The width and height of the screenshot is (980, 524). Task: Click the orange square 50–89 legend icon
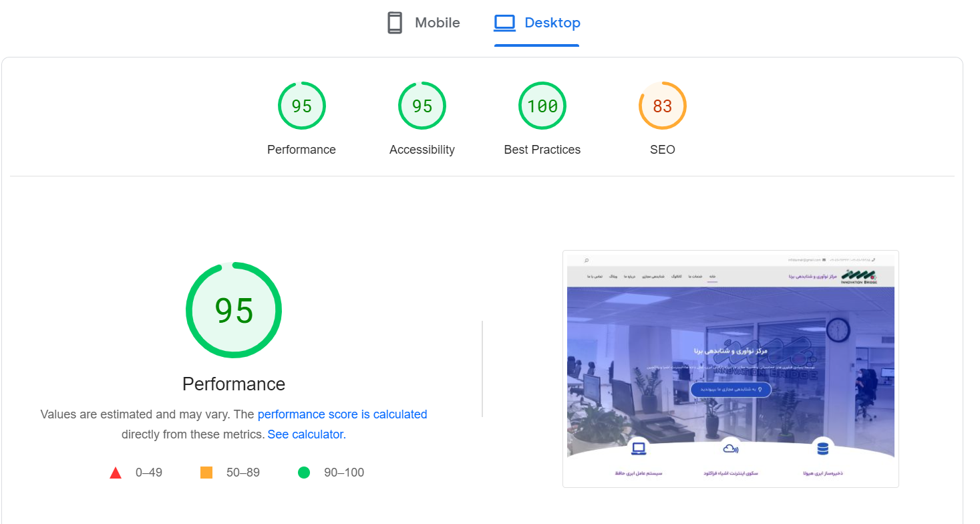pos(206,473)
